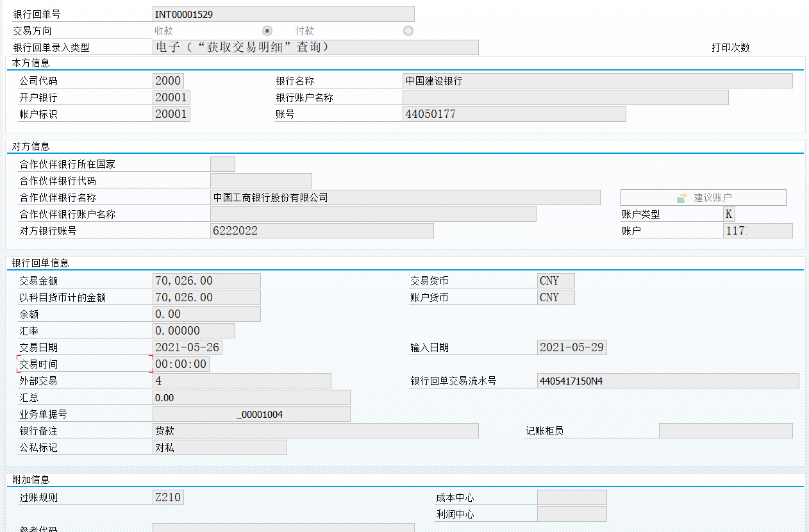Viewport: 809px width, 532px height.
Task: Click the 合作伙伴银行代码 input field
Action: pos(260,180)
